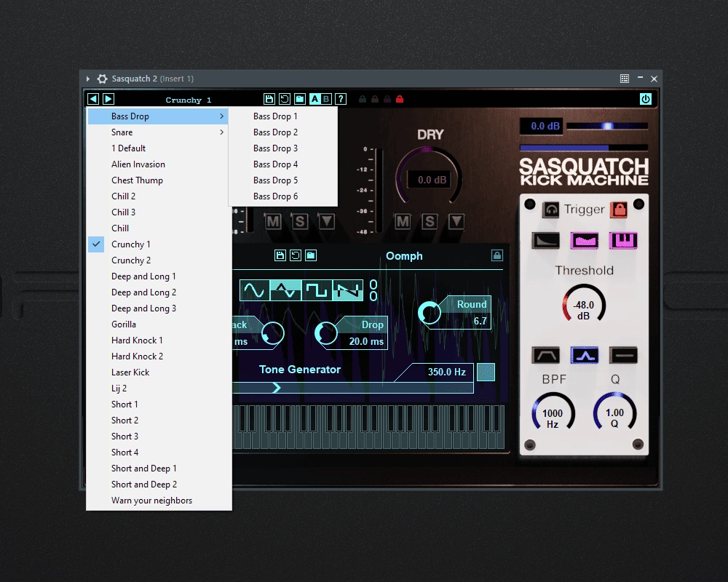Reset the Oomph section with its undo icon
Viewport: 728px width, 582px height.
pos(296,255)
